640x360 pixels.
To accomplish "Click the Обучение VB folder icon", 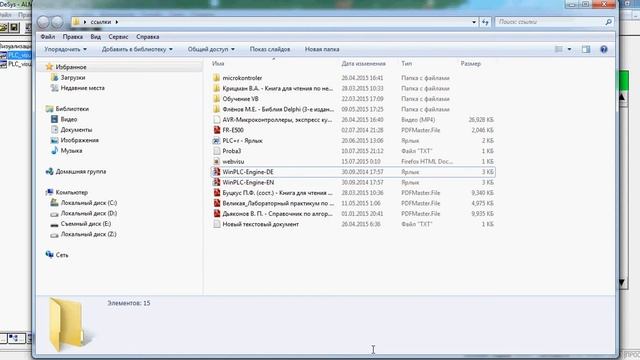I will [216, 99].
